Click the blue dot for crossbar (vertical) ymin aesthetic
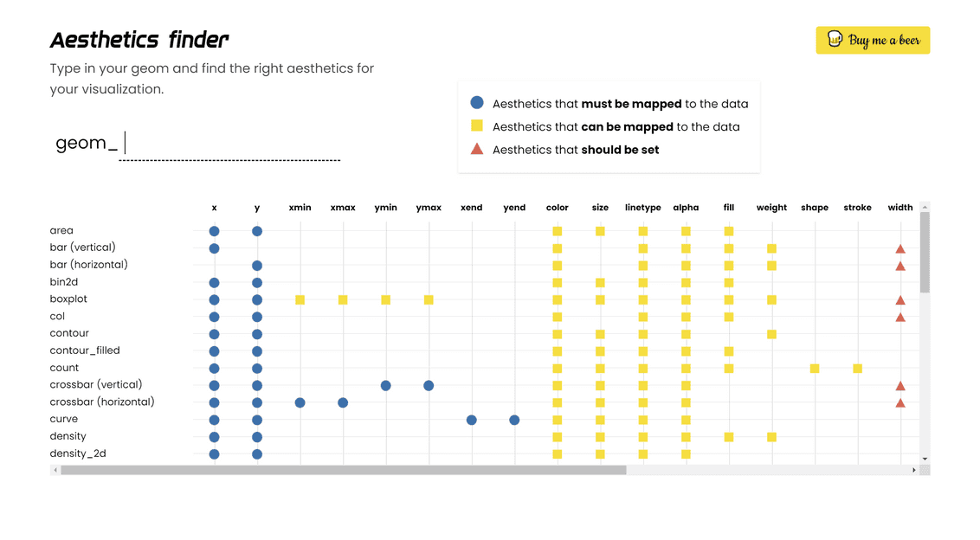This screenshot has width=980, height=540. [386, 385]
